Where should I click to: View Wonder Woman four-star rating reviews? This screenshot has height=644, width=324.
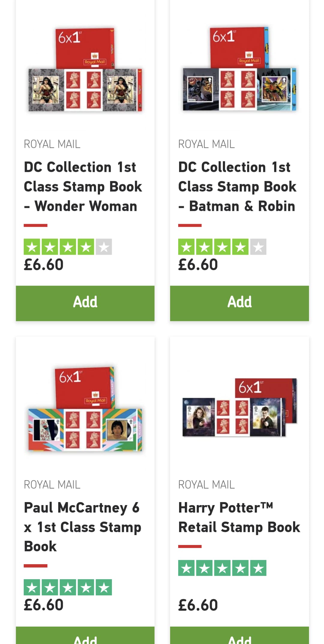click(68, 247)
